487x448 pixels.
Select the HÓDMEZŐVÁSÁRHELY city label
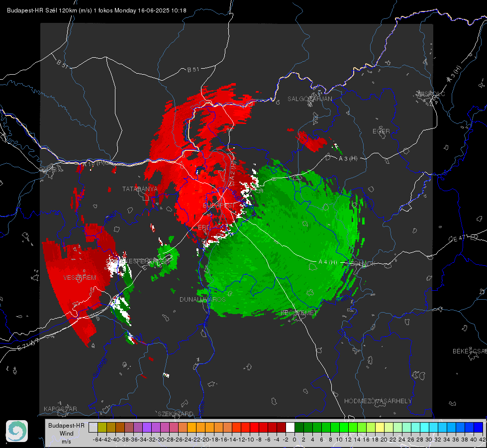pyautogui.click(x=378, y=401)
